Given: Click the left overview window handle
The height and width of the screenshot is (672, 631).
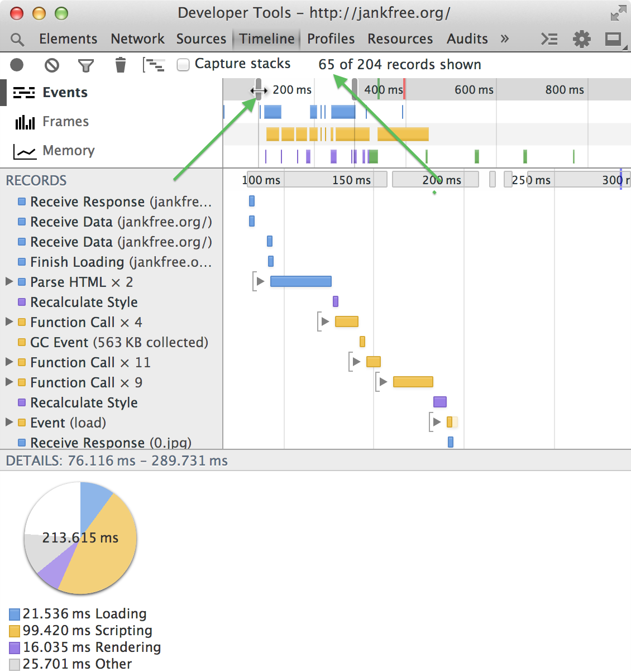Looking at the screenshot, I should point(258,89).
